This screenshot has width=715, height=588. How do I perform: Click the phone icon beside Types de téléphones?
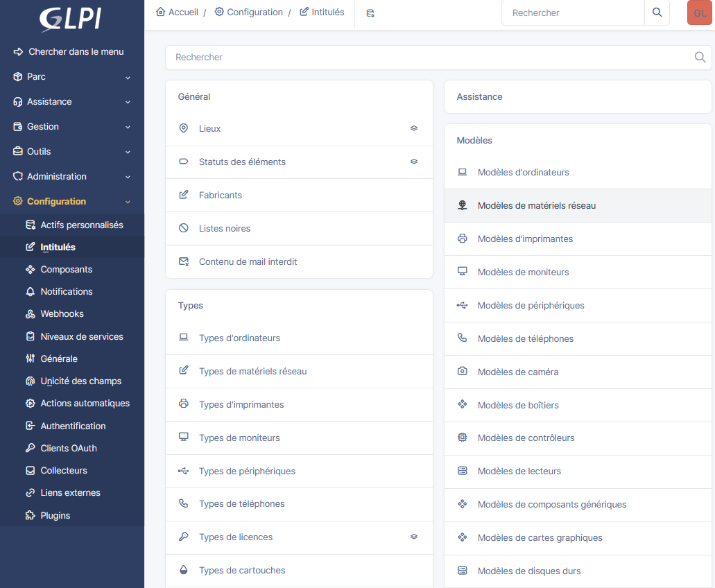[x=183, y=503]
